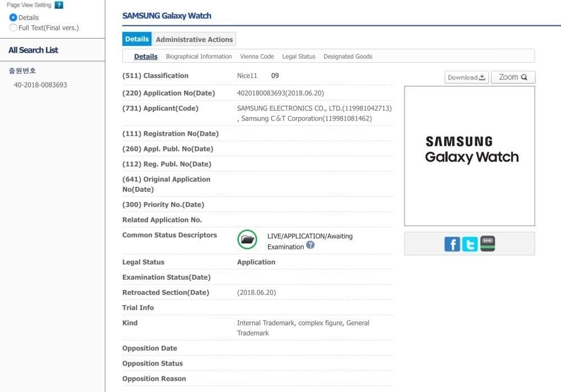This screenshot has height=392, width=561.
Task: Select the Full Text (Final vers.) option
Action: 13,27
